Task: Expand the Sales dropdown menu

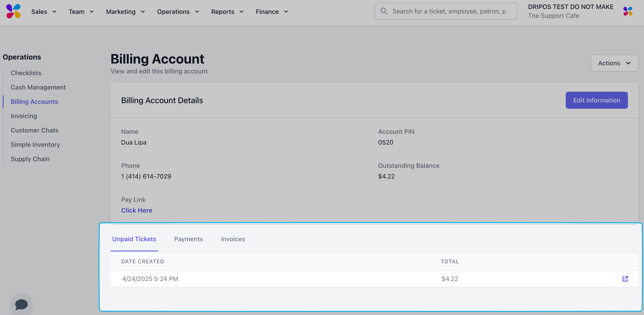Action: click(44, 12)
